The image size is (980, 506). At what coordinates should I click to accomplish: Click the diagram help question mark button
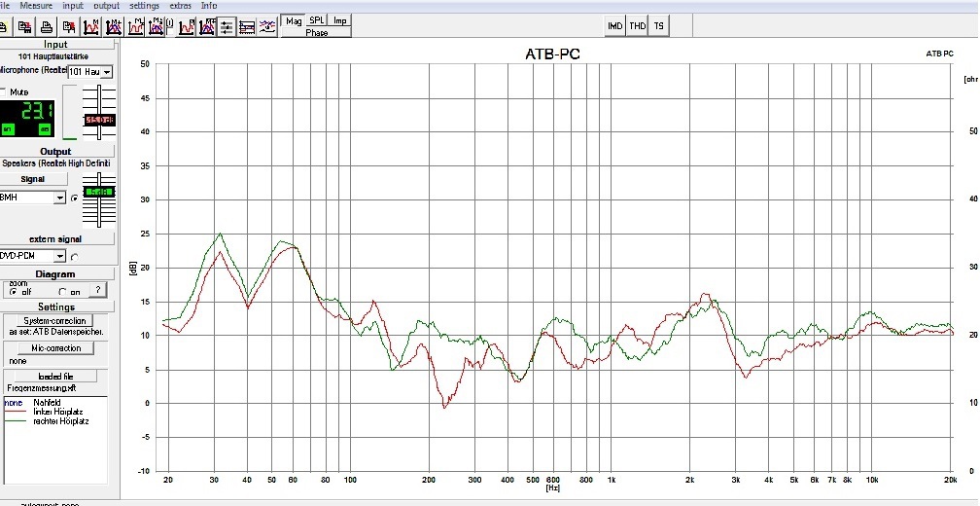coord(97,290)
